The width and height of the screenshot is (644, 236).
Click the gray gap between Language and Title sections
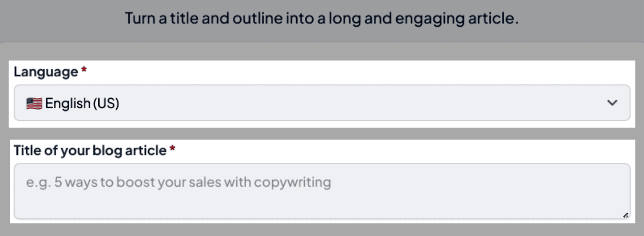(x=322, y=134)
